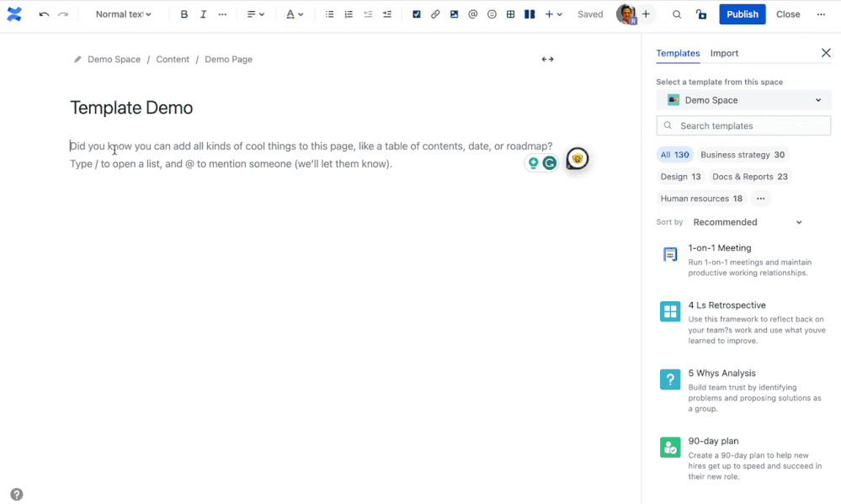The height and width of the screenshot is (504, 841).
Task: Apply a two-column layout
Action: pyautogui.click(x=529, y=13)
